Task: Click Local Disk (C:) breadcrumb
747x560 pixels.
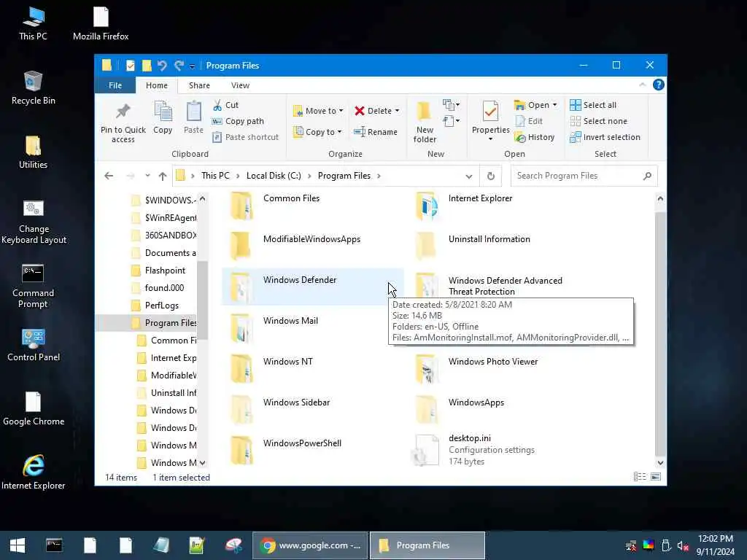Action: tap(274, 176)
